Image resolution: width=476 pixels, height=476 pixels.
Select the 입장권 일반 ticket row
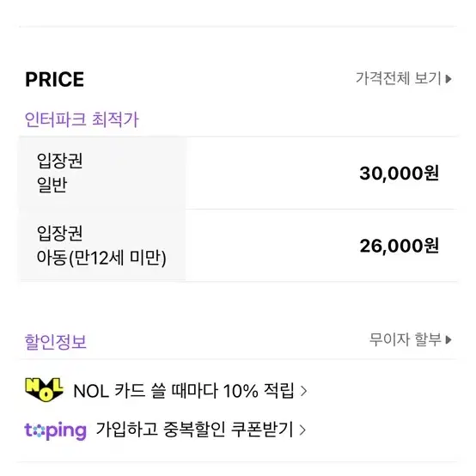(238, 173)
